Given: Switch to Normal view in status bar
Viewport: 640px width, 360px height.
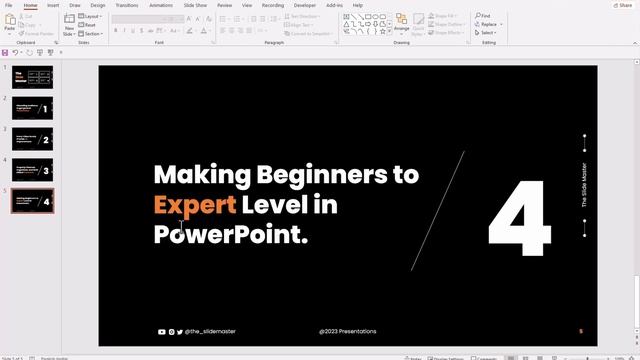Looking at the screenshot, I should 511,358.
